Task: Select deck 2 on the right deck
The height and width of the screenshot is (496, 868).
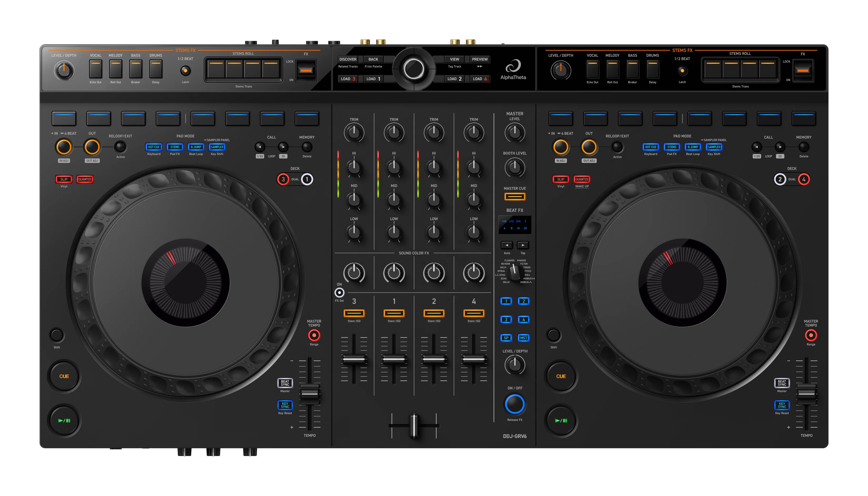Action: pos(780,179)
